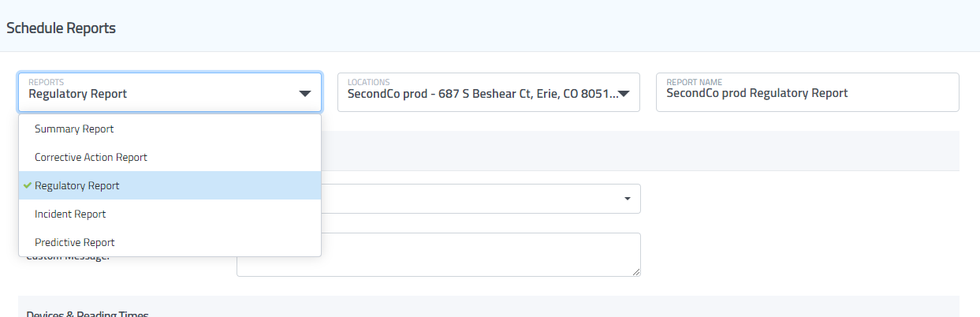Image resolution: width=980 pixels, height=317 pixels.
Task: Click the Devices & Reading Times section header
Action: tap(87, 312)
